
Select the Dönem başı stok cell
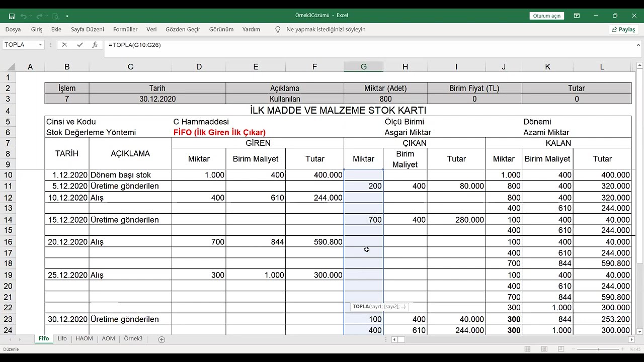pyautogui.click(x=130, y=175)
